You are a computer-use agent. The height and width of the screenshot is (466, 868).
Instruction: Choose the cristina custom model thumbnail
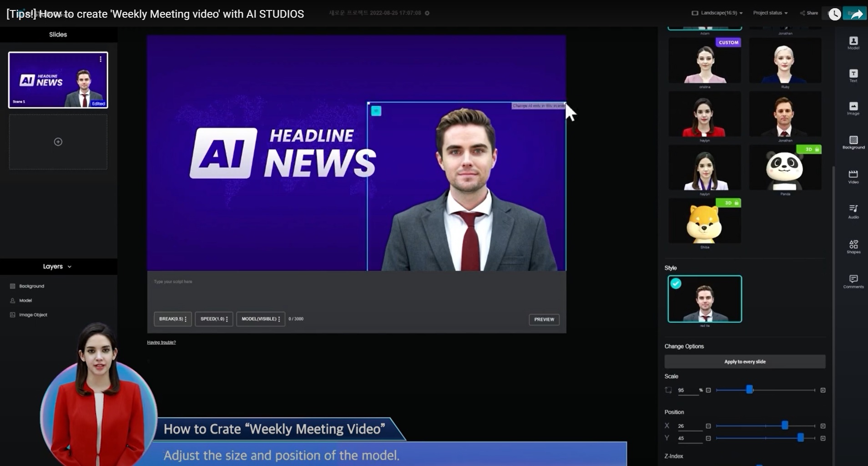pos(705,61)
